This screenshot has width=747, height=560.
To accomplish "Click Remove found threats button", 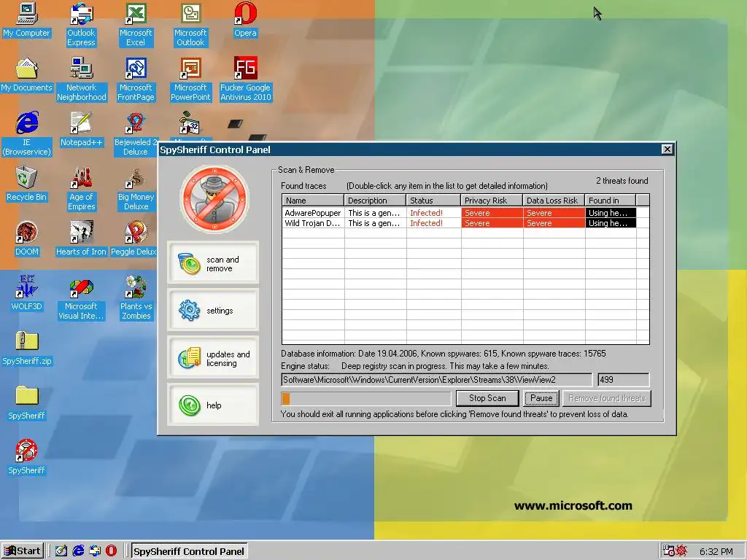I will click(607, 398).
